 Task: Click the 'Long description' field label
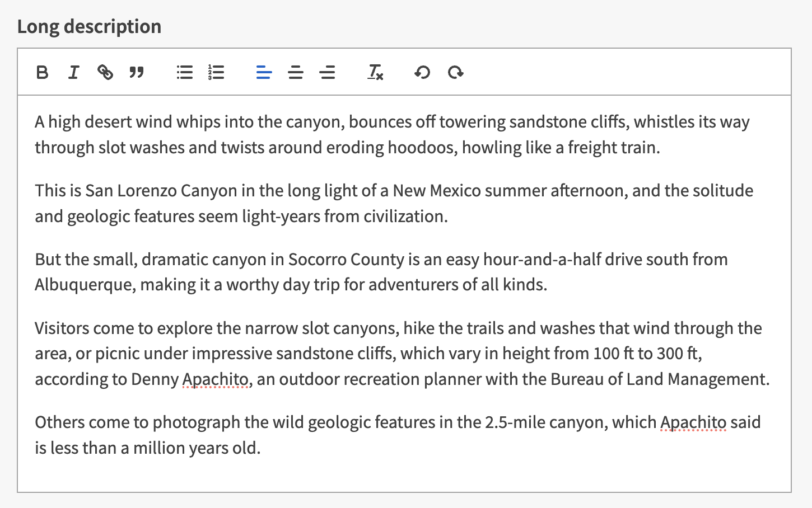[x=89, y=26]
